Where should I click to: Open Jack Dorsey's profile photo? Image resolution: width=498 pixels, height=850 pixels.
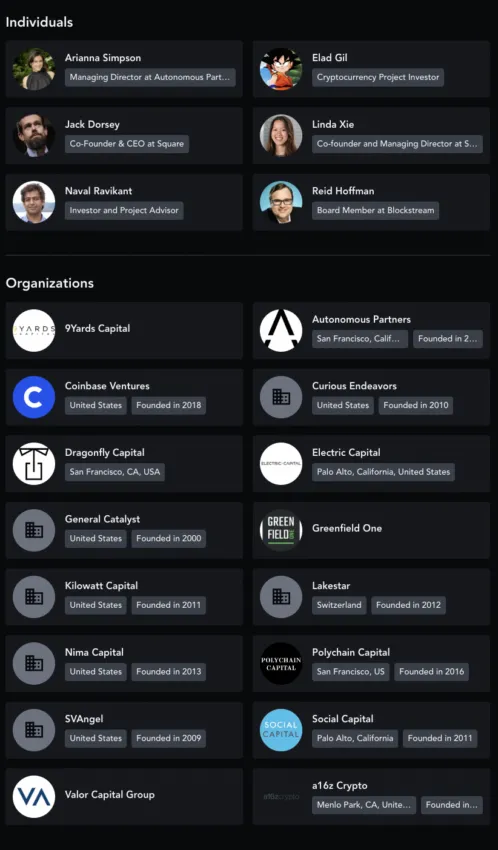click(34, 136)
